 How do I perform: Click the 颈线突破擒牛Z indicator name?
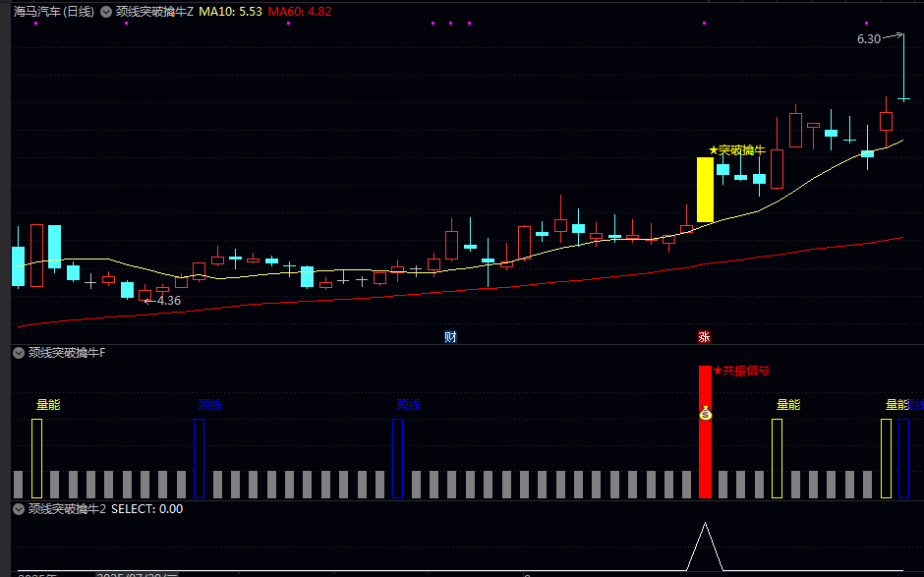(x=154, y=12)
